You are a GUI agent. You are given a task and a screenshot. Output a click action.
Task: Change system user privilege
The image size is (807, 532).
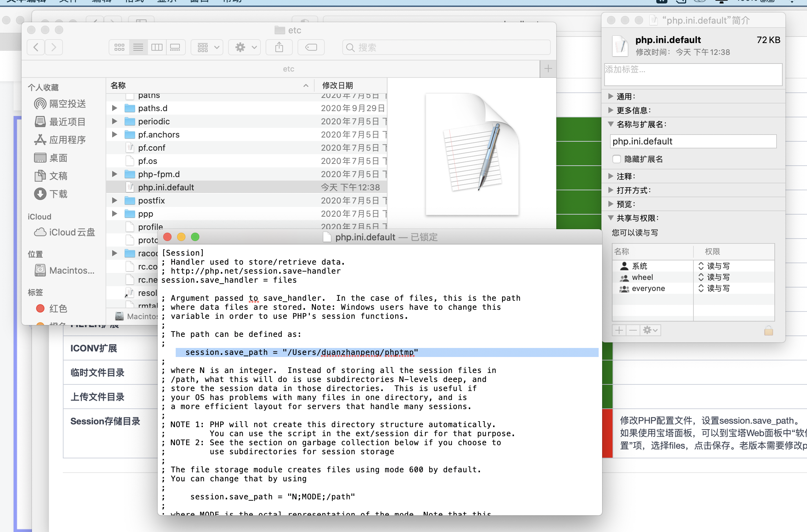click(714, 266)
